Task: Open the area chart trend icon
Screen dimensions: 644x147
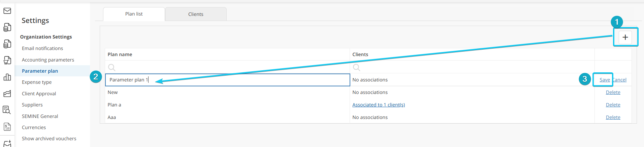Action: coord(7,94)
